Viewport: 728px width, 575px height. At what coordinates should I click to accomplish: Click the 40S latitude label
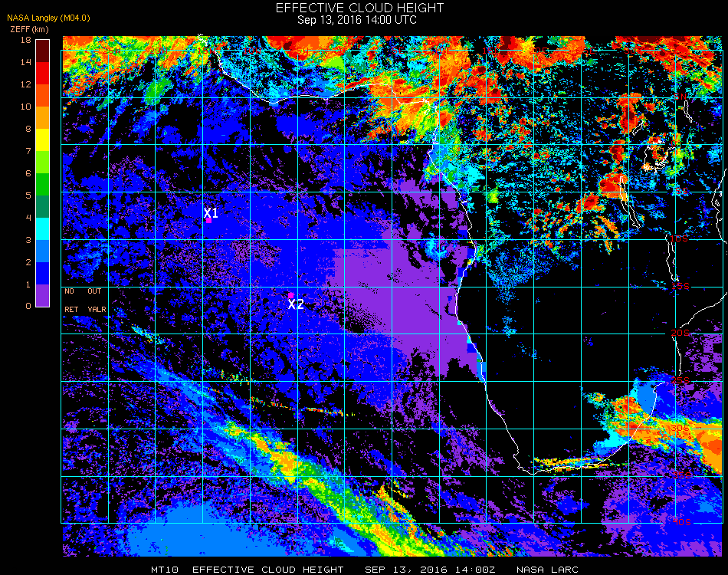point(682,523)
